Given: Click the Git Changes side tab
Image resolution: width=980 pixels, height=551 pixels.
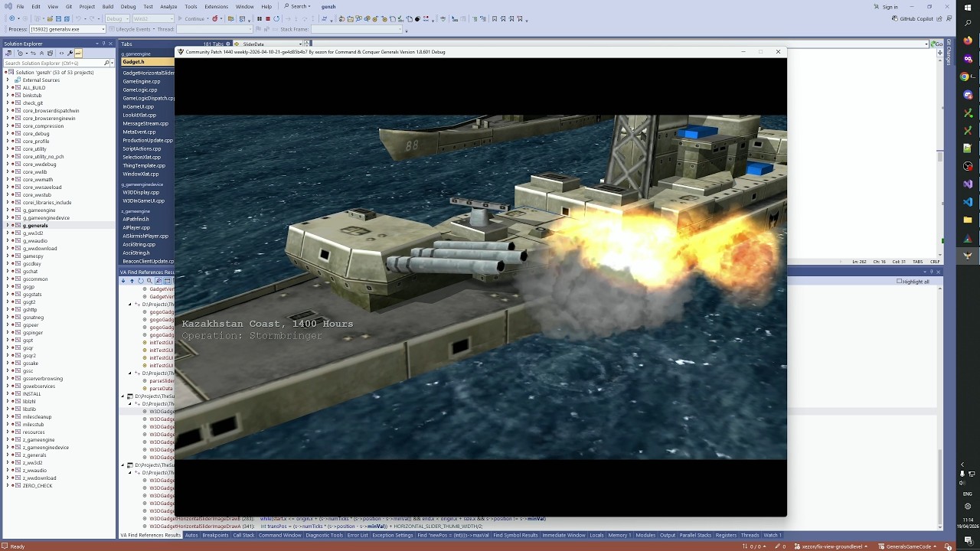Looking at the screenshot, I should [x=949, y=52].
